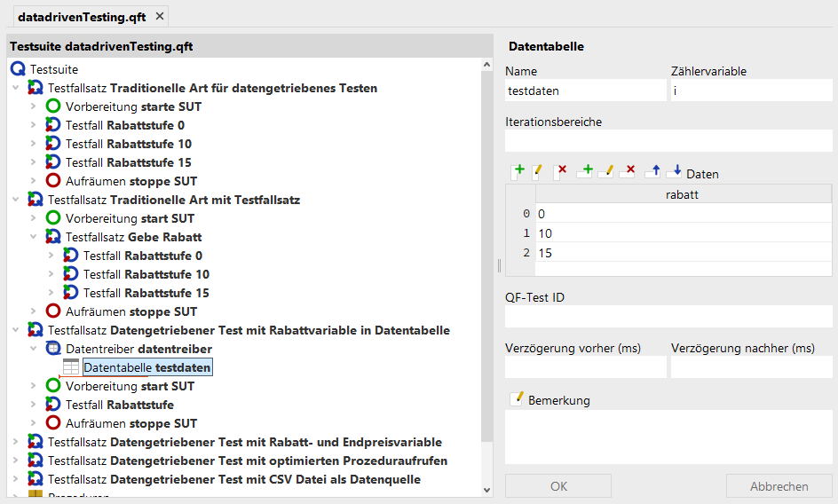Expand Testfallsatz mit CSV Datei als Datenquelle
The image size is (838, 504).
tap(16, 479)
